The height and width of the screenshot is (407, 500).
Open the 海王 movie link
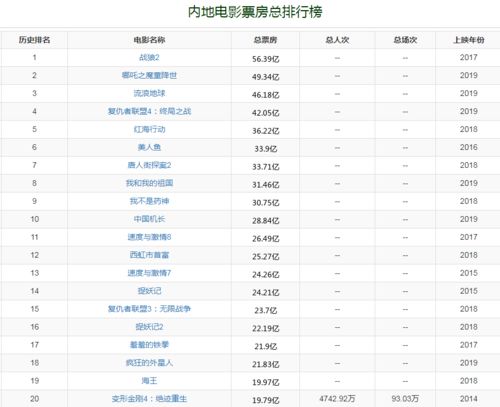point(149,381)
